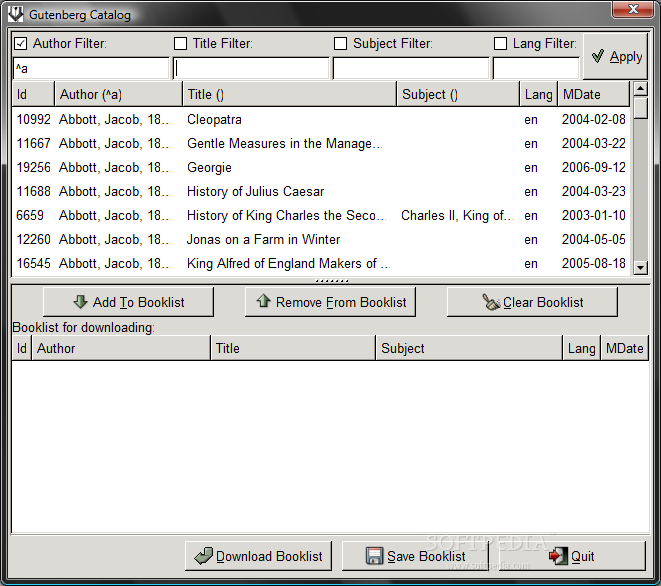
Task: Enable the Title Filter checkbox
Action: [180, 43]
